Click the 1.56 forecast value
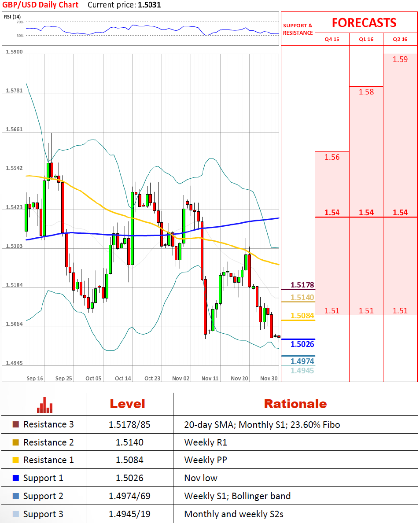This screenshot has height=523, width=420. [332, 157]
